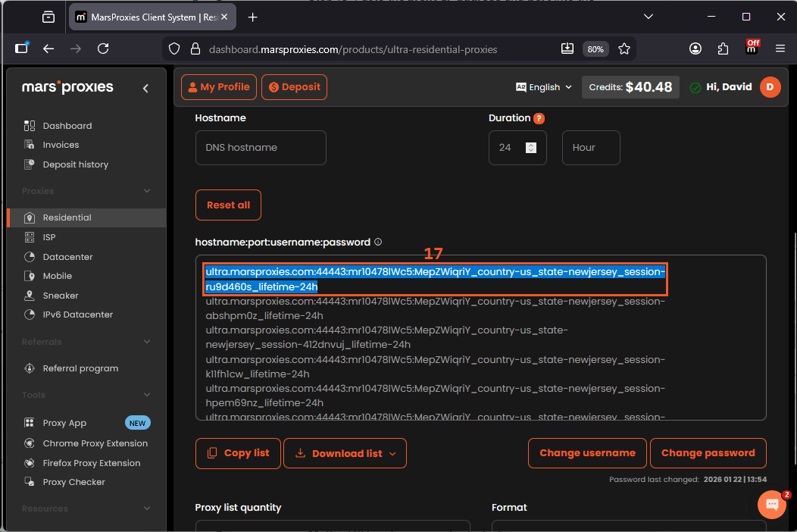Click the Duration help question mark
The height and width of the screenshot is (532, 797).
[539, 118]
